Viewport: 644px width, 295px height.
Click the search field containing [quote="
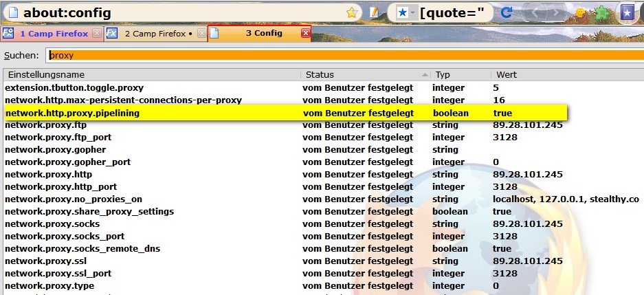point(454,13)
